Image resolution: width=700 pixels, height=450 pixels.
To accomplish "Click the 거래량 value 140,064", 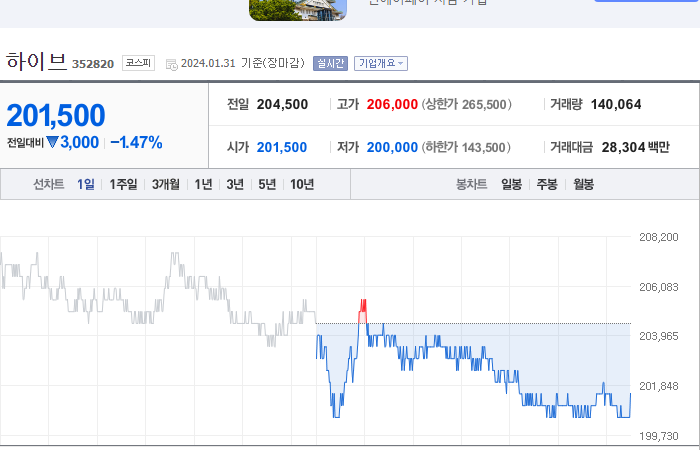I will click(616, 104).
